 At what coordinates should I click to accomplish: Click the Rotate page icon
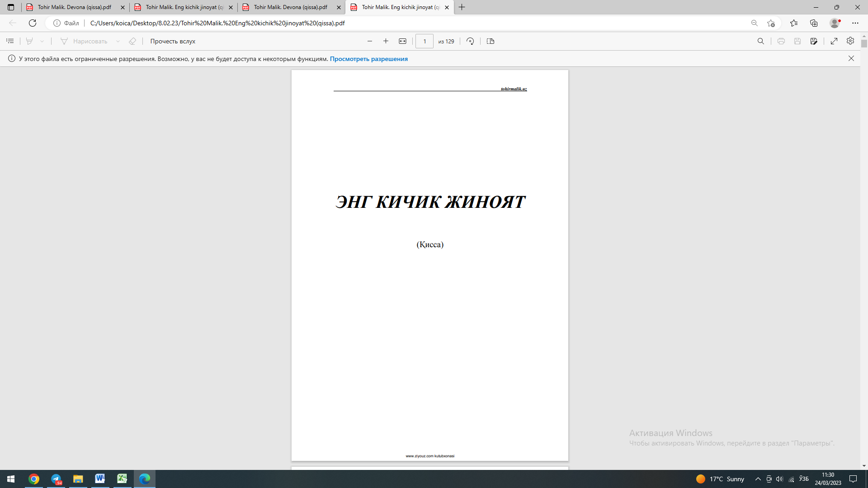(x=470, y=41)
